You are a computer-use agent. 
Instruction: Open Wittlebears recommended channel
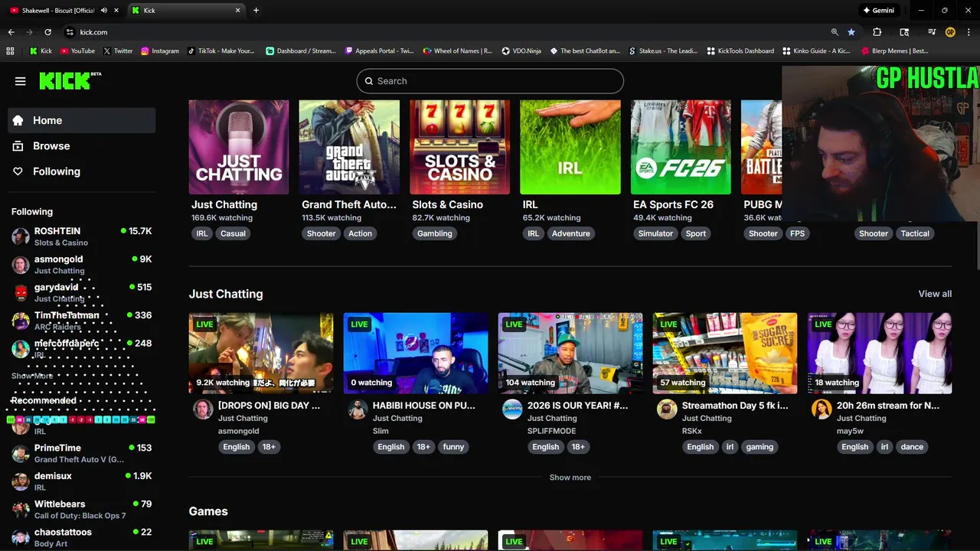(82, 509)
